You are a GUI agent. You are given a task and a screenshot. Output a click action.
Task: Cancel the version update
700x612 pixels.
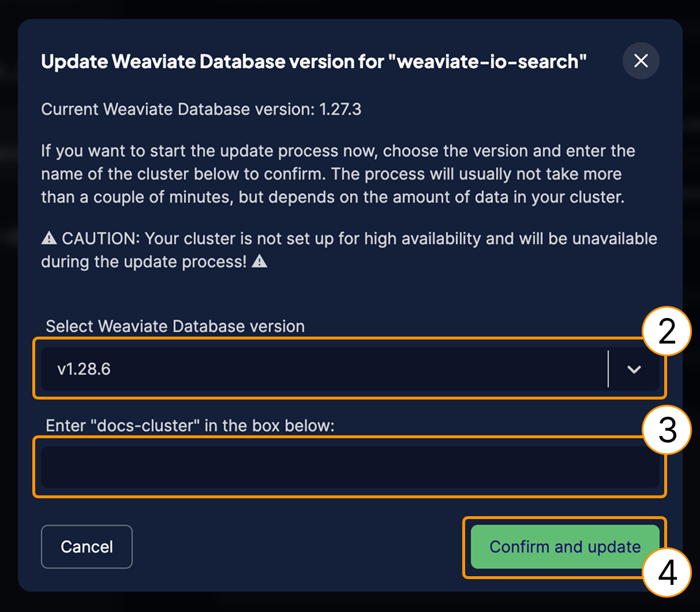coord(87,546)
